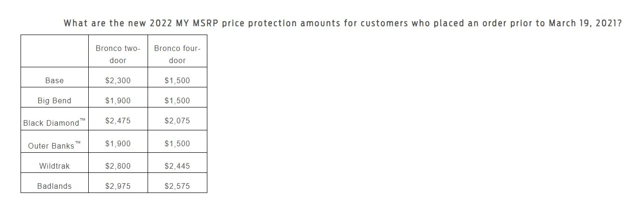Click the Base trim row label

[x=55, y=80]
